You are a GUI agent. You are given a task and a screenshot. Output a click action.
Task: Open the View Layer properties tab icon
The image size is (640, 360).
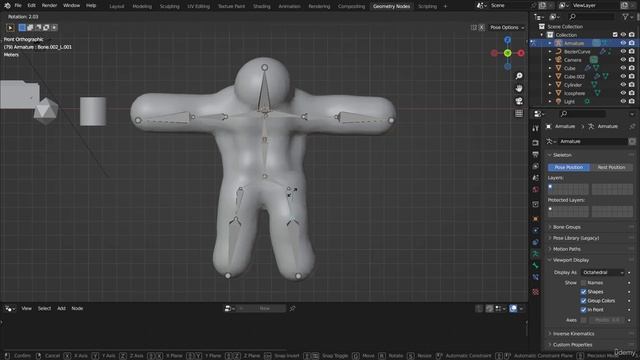[536, 167]
